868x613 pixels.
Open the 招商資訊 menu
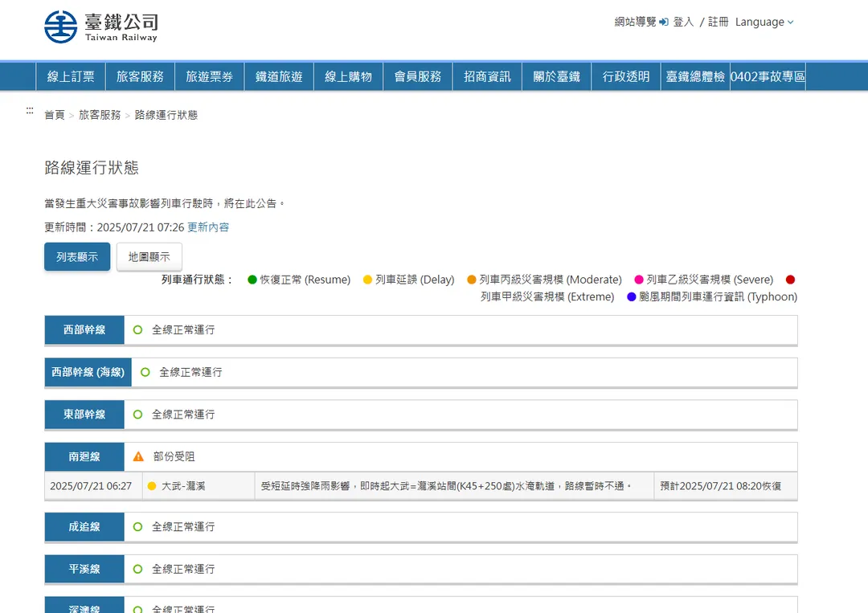pos(487,76)
